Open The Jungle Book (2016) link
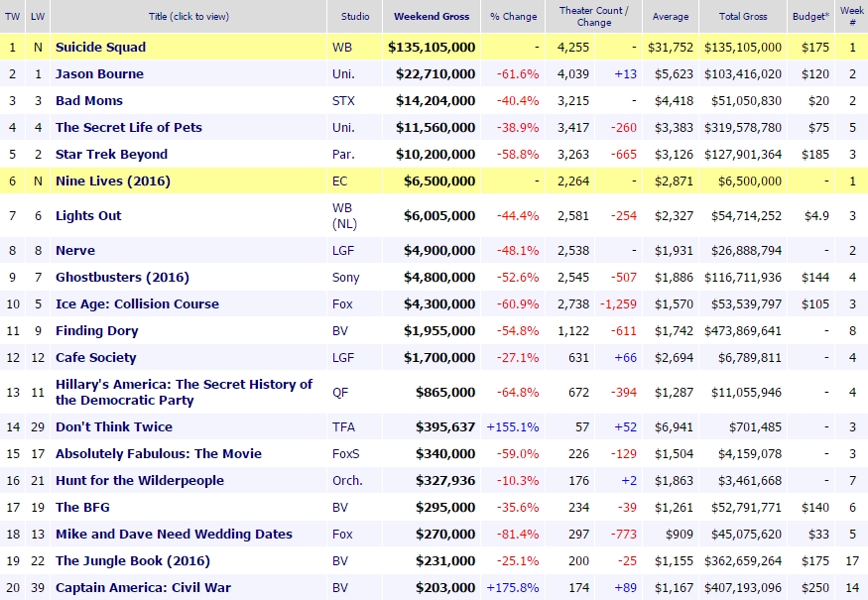This screenshot has height=600, width=868. [x=133, y=560]
